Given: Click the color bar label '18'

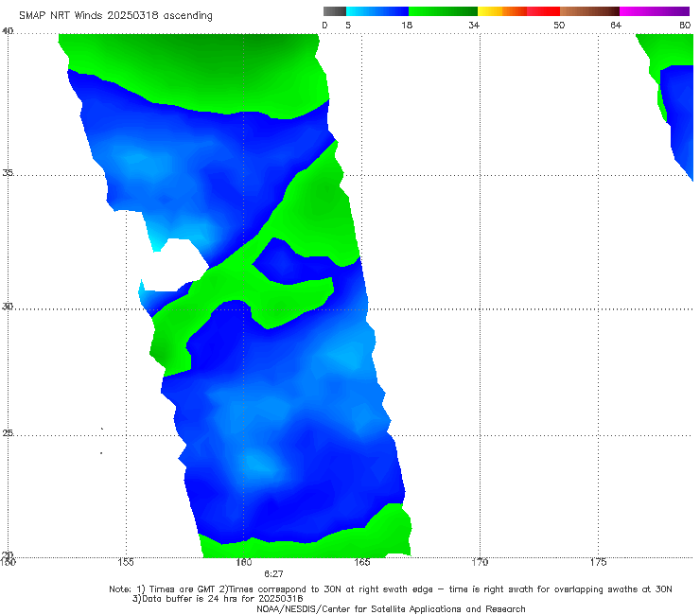Looking at the screenshot, I should pos(407,25).
